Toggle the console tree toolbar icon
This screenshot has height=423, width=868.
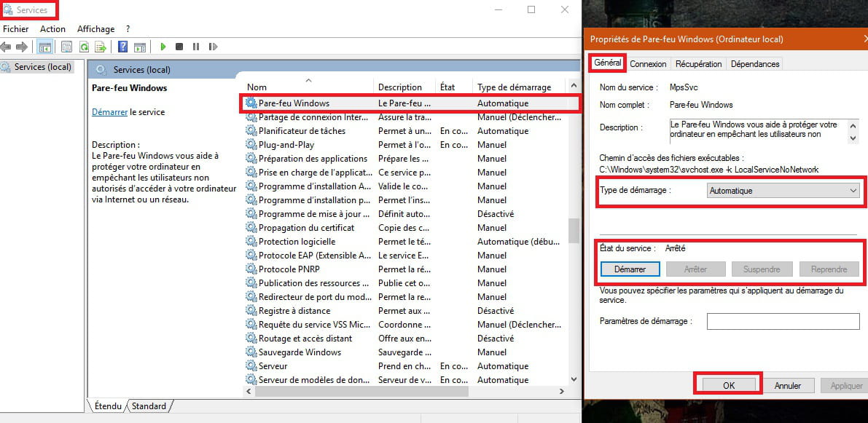point(45,47)
